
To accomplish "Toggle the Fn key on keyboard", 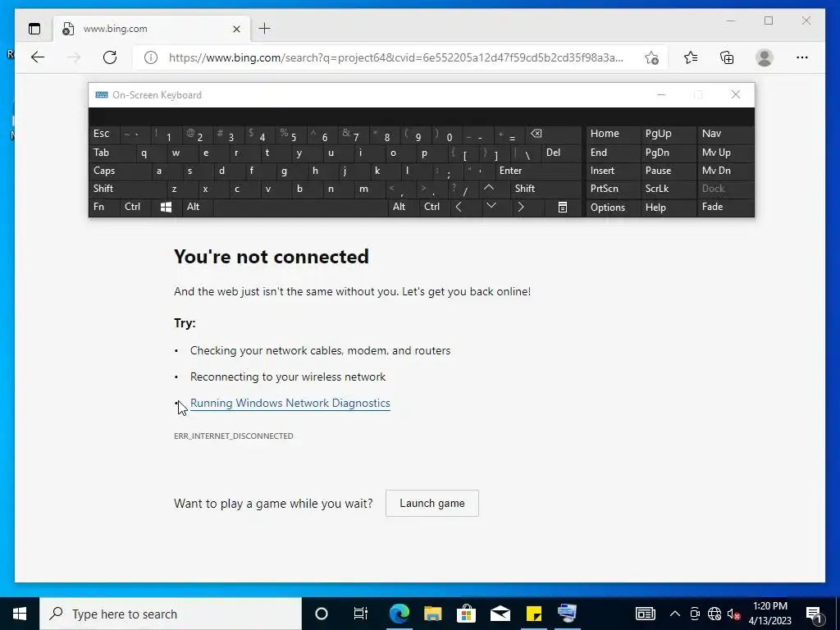I will click(x=103, y=207).
